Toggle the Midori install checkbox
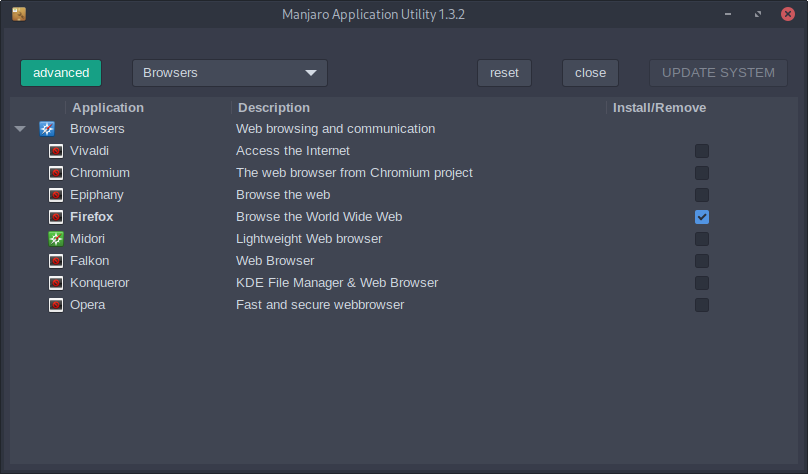This screenshot has width=808, height=474. click(701, 239)
